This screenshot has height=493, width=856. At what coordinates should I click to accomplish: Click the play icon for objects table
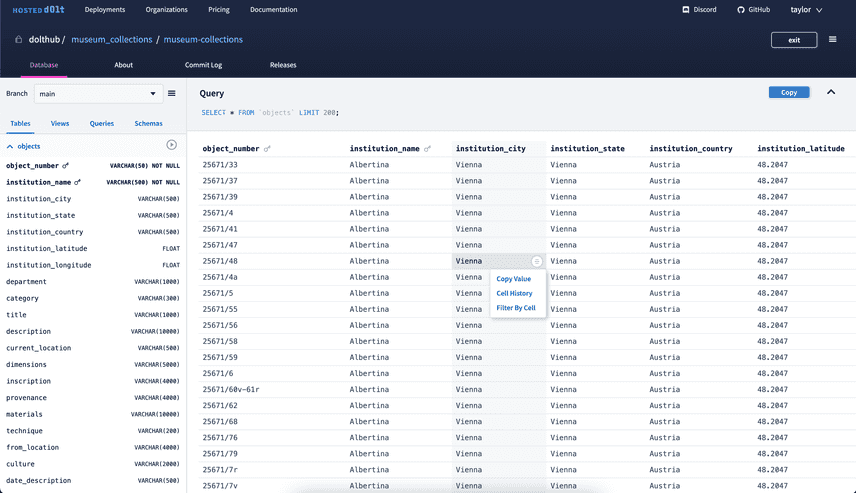click(171, 145)
